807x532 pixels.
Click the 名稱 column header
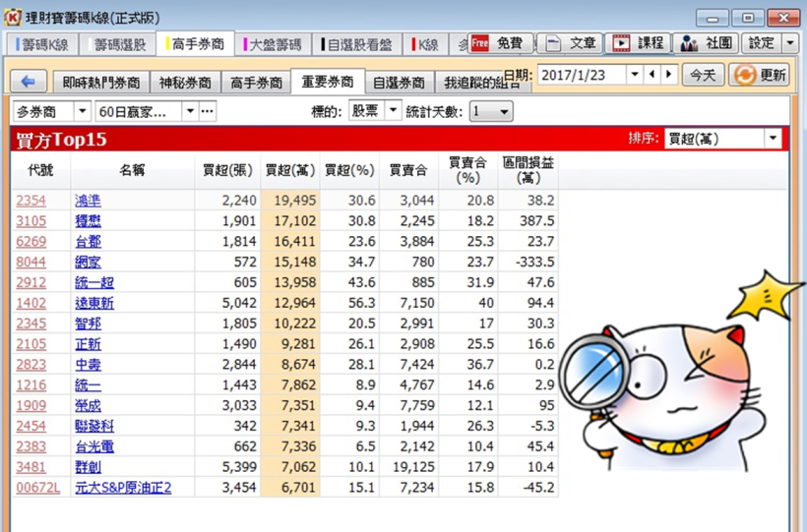[132, 170]
